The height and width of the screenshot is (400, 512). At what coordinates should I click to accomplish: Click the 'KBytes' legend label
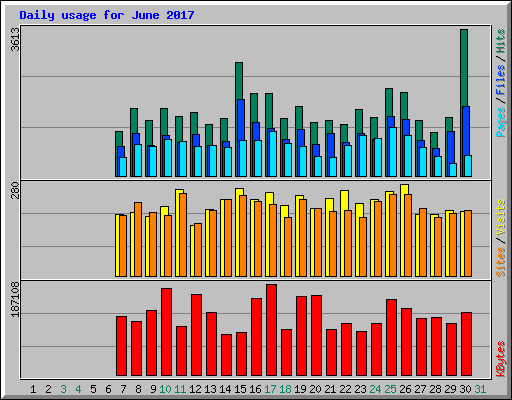pyautogui.click(x=500, y=359)
